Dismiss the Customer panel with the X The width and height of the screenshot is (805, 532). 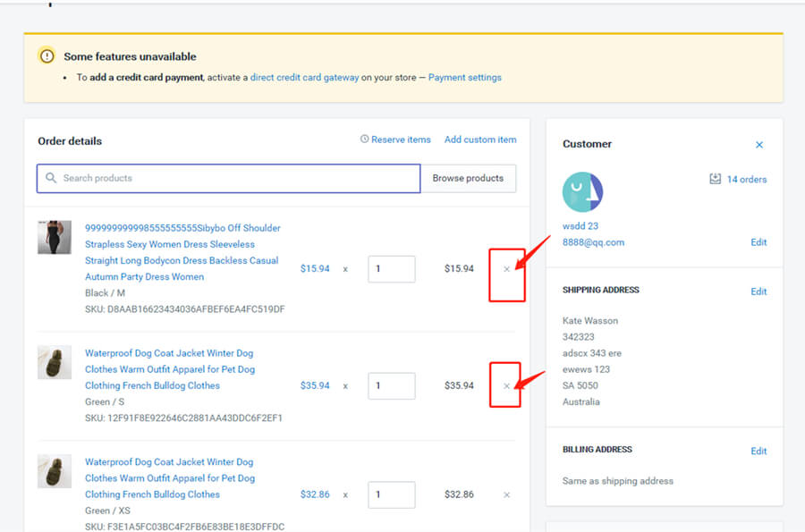pos(759,144)
